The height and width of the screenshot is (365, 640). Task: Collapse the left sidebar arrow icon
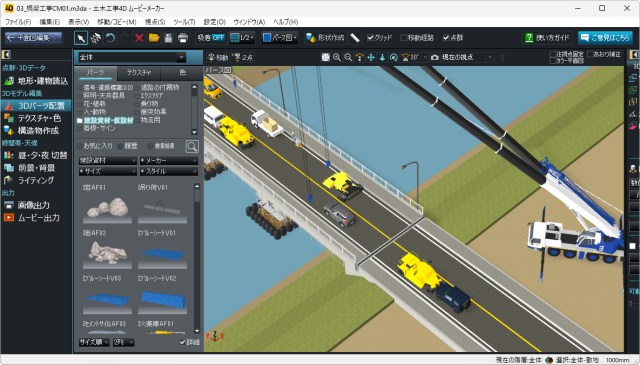coord(6,54)
